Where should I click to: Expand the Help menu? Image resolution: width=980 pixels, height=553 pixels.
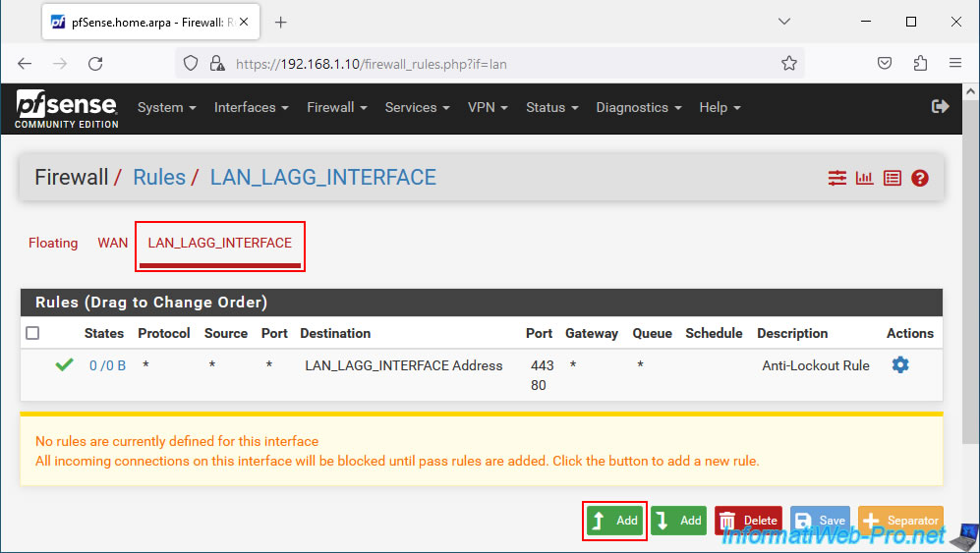point(720,107)
